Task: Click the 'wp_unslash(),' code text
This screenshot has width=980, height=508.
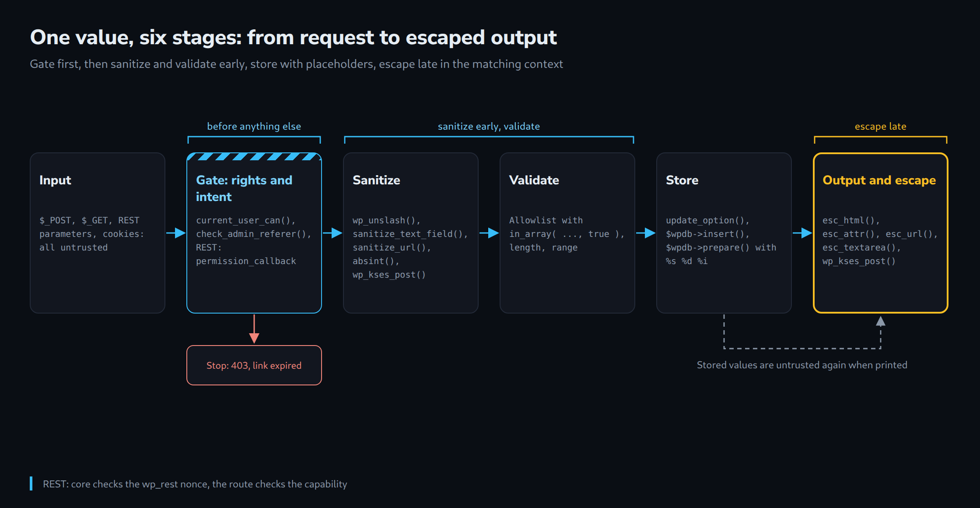Action: tap(387, 220)
